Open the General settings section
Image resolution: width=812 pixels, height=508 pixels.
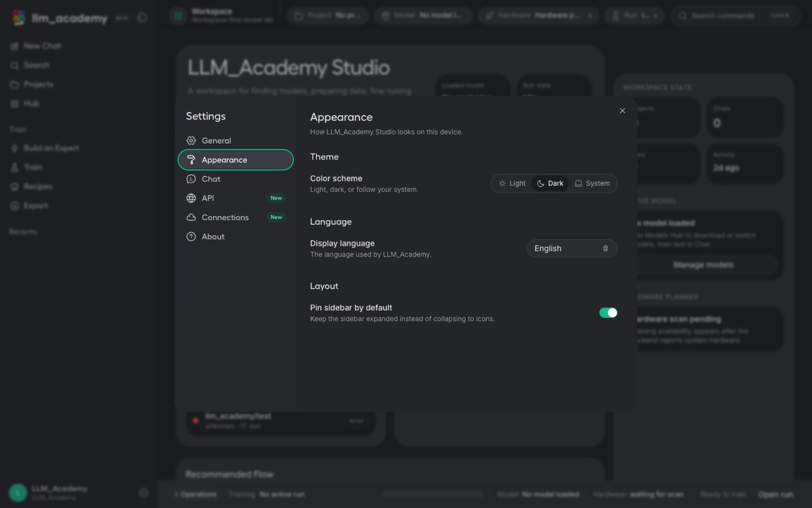pyautogui.click(x=235, y=141)
